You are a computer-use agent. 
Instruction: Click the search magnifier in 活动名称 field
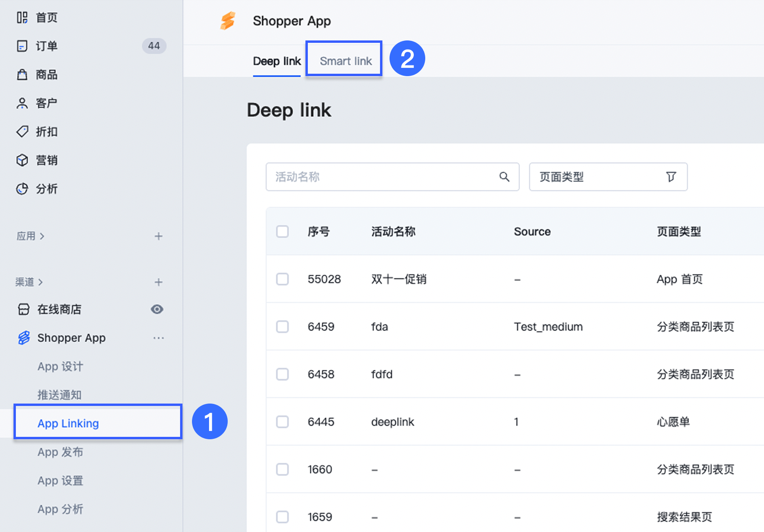(x=504, y=177)
